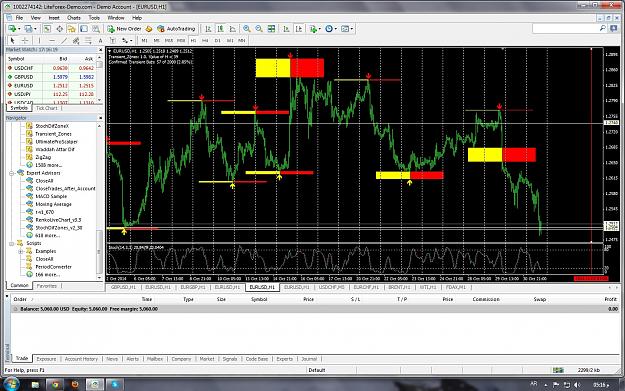Open the new chart dropdown arrow
The image size is (625, 391).
tap(19, 29)
